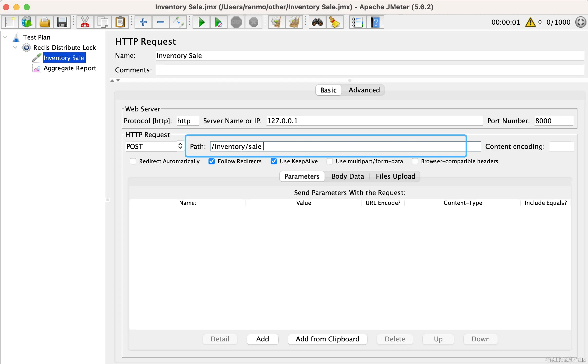
Task: Click the Port Number field 8000
Action: [554, 121]
